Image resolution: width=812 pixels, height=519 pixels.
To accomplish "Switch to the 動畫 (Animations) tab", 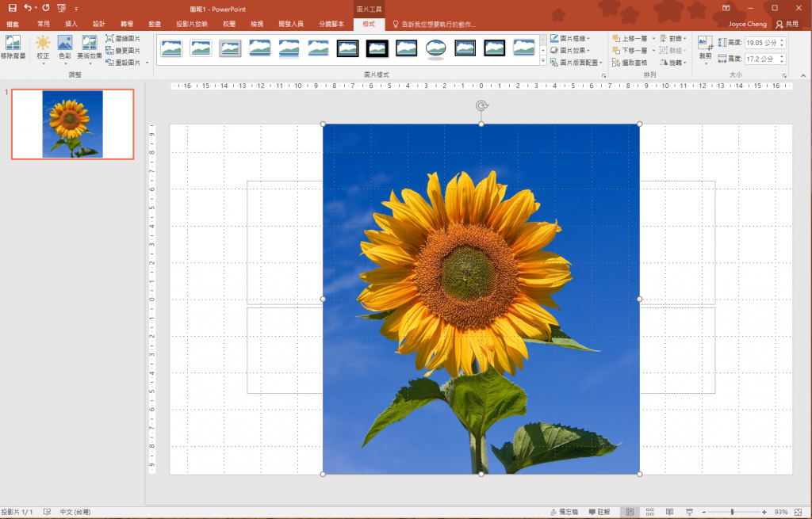I will (x=155, y=24).
